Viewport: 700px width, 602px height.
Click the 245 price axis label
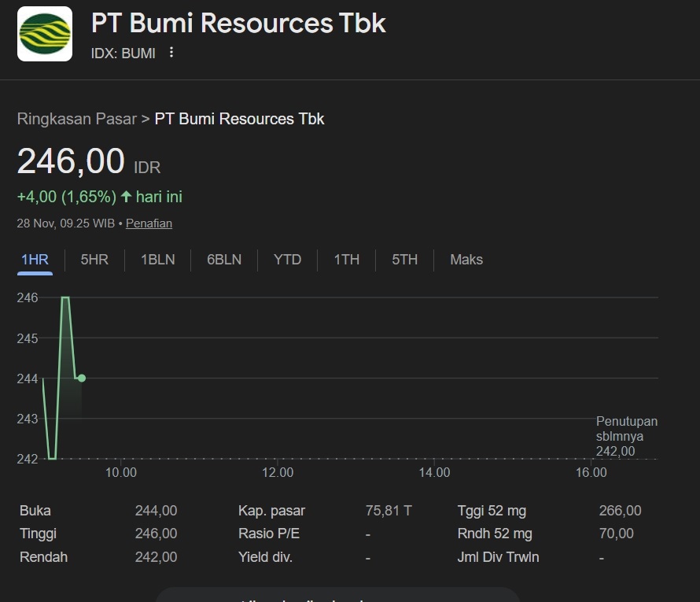pos(28,338)
